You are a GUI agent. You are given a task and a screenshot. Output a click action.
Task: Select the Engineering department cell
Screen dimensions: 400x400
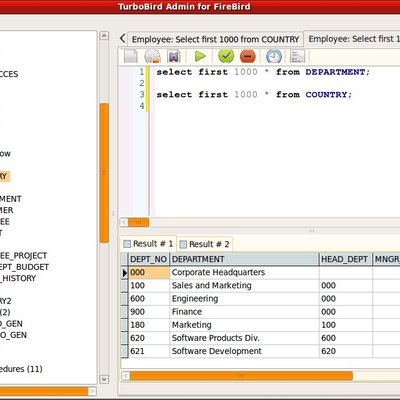244,299
